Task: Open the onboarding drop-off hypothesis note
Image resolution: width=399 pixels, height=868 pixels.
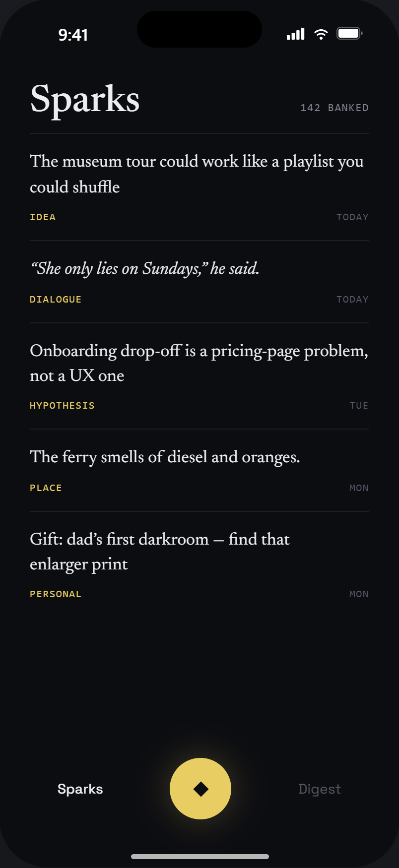Action: click(x=199, y=376)
